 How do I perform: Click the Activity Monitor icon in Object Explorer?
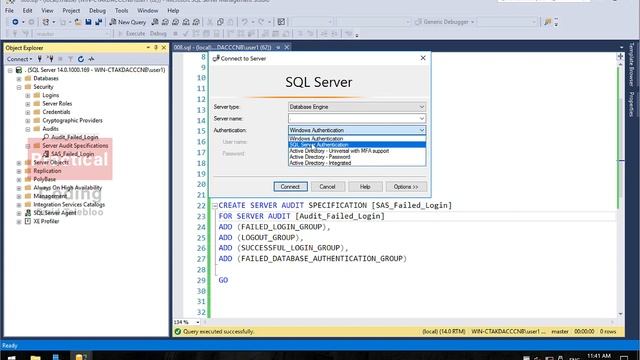point(91,59)
